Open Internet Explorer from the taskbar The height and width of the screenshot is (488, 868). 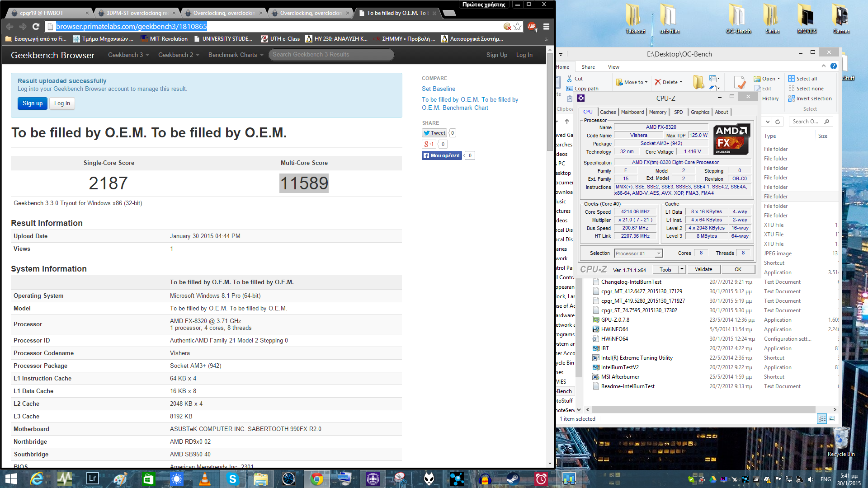coord(36,479)
